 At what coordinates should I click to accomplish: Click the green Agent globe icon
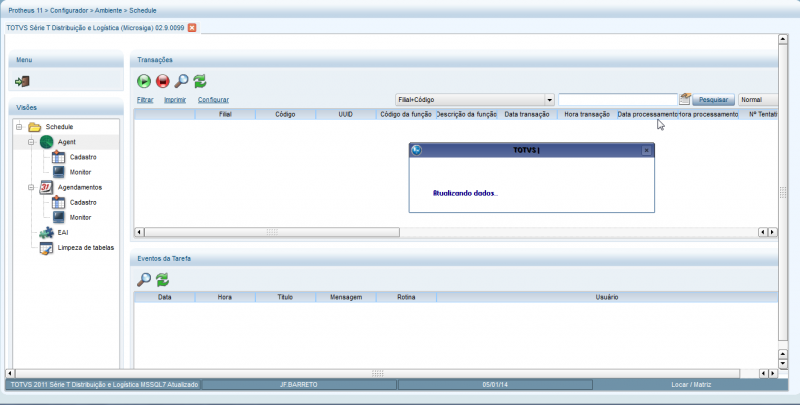[x=46, y=142]
